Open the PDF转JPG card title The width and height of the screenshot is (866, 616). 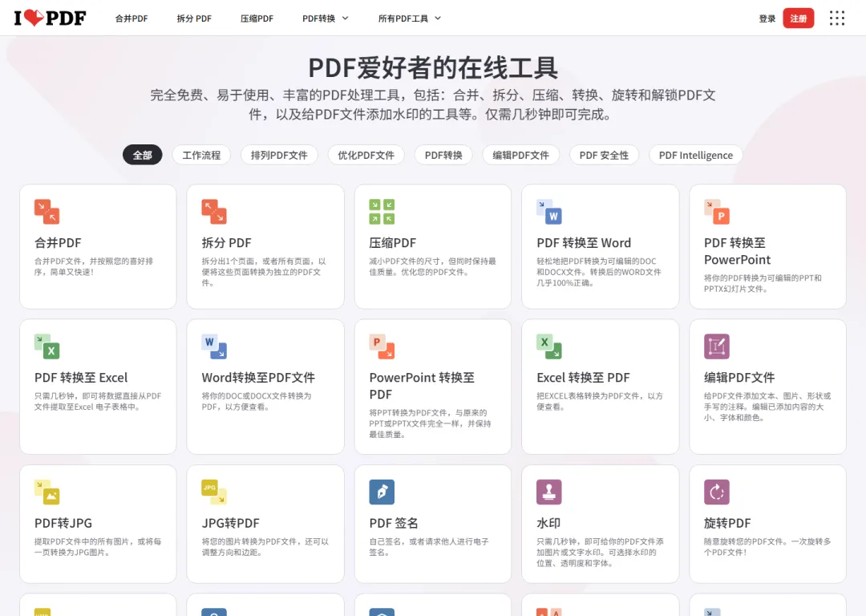pos(63,523)
